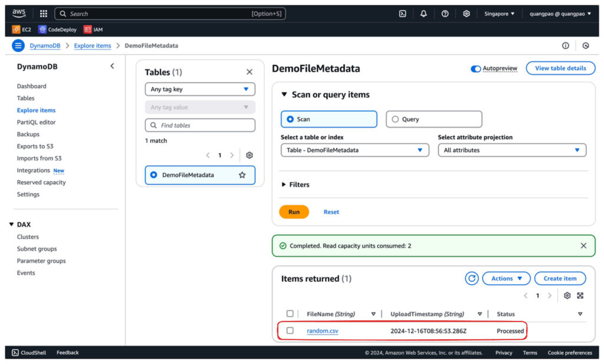
Task: Click the View table details button
Action: [560, 68]
